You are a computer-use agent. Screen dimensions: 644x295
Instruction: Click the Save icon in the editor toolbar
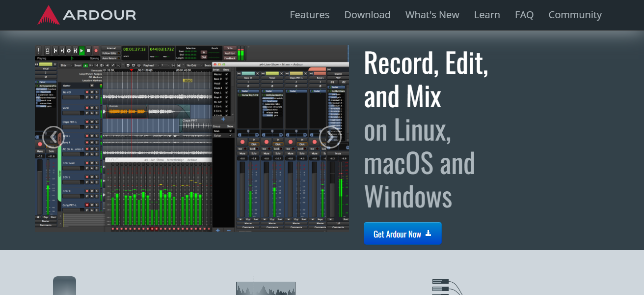pyautogui.click(x=178, y=65)
